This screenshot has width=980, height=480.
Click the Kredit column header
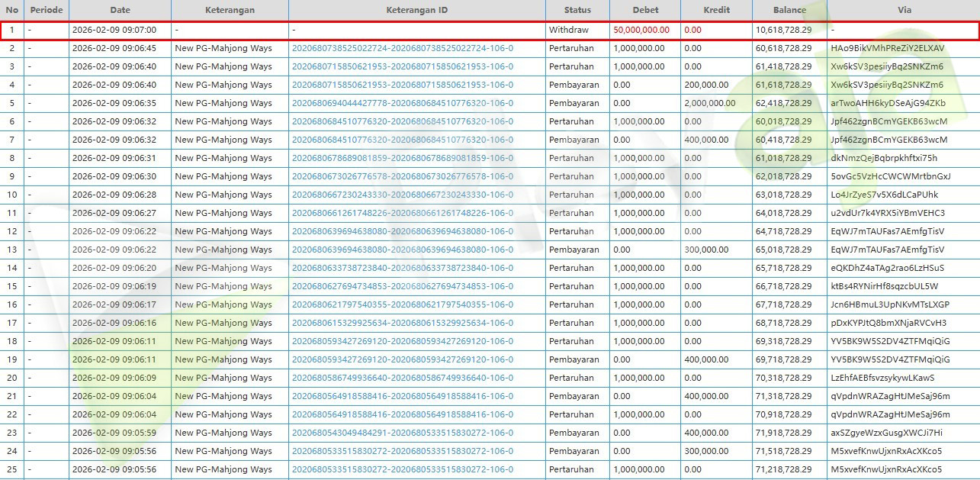[x=716, y=10]
